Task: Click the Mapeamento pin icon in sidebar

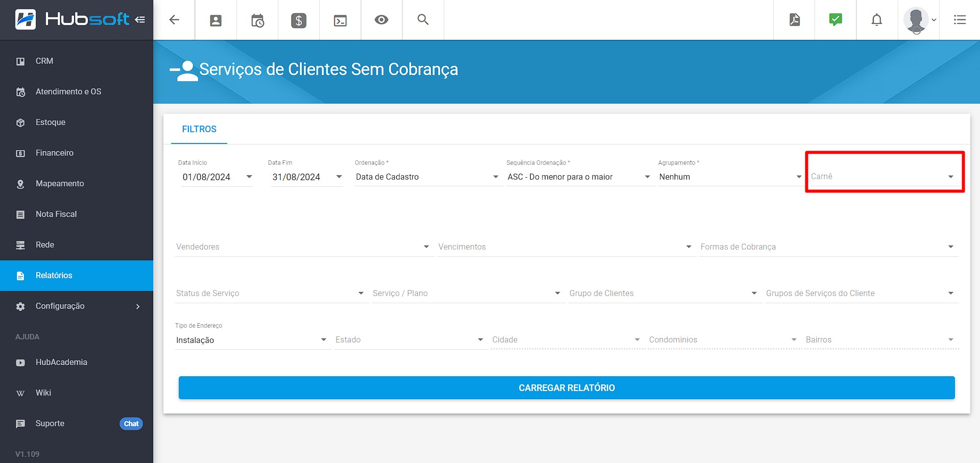Action: 20,184
